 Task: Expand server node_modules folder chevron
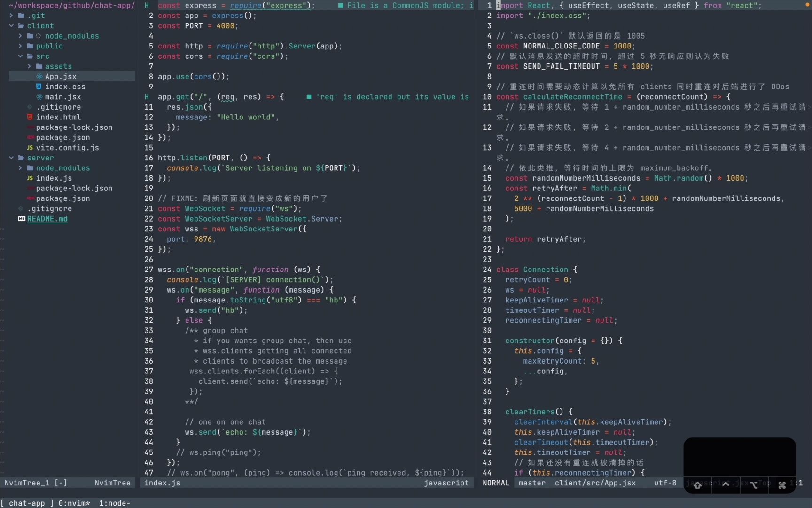pyautogui.click(x=20, y=168)
